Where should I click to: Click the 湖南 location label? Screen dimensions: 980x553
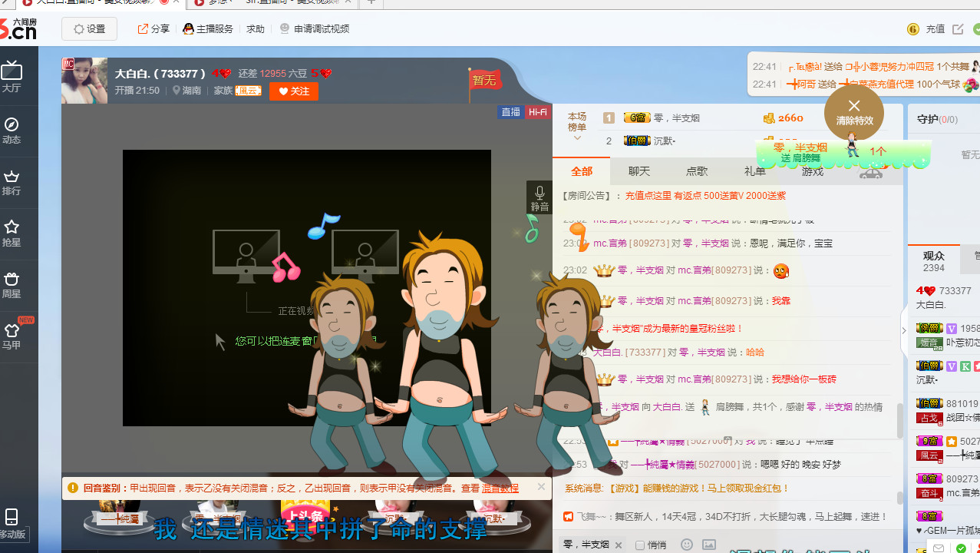click(x=187, y=91)
